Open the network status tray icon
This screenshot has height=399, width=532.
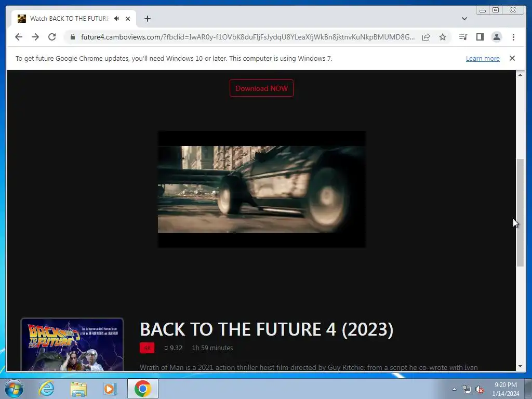pyautogui.click(x=467, y=389)
